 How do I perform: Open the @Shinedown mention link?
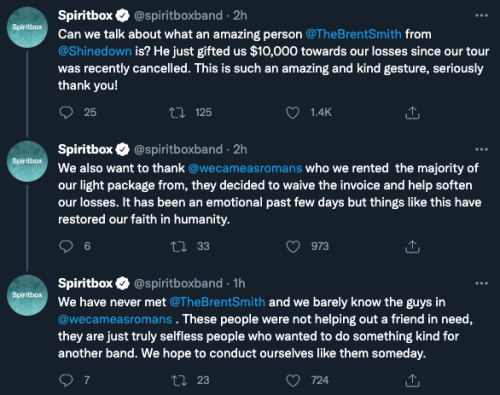[95, 51]
